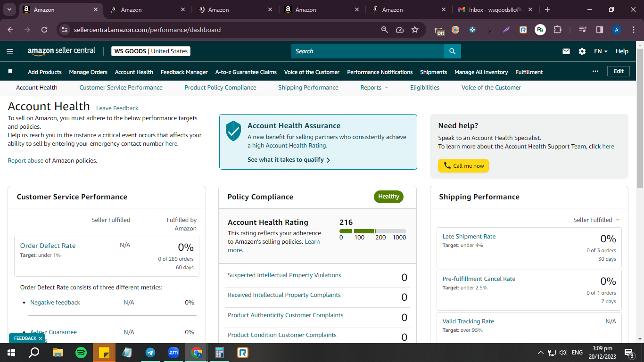Open Windows Start menu
Viewport: 644px width, 362px height.
[x=11, y=353]
